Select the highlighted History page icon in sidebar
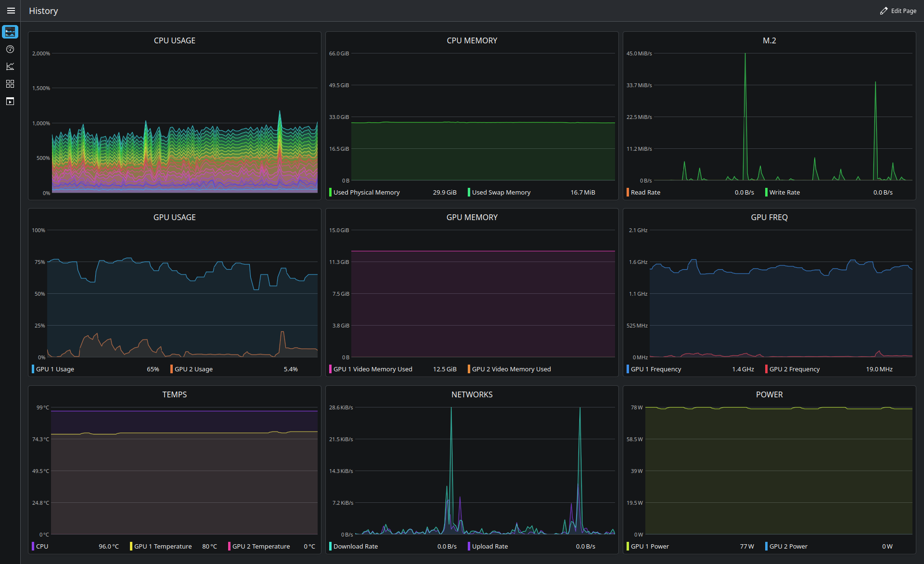Screen dimensions: 924x564 (10, 32)
